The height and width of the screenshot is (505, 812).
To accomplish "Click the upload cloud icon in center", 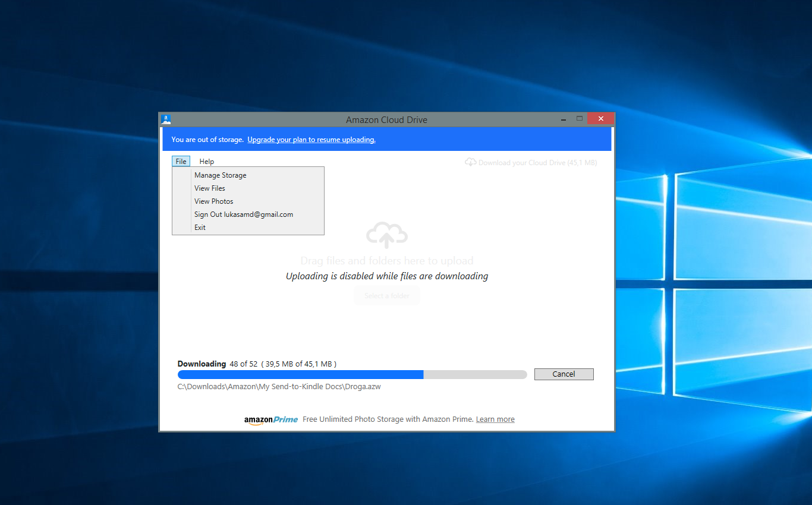I will pos(387,236).
